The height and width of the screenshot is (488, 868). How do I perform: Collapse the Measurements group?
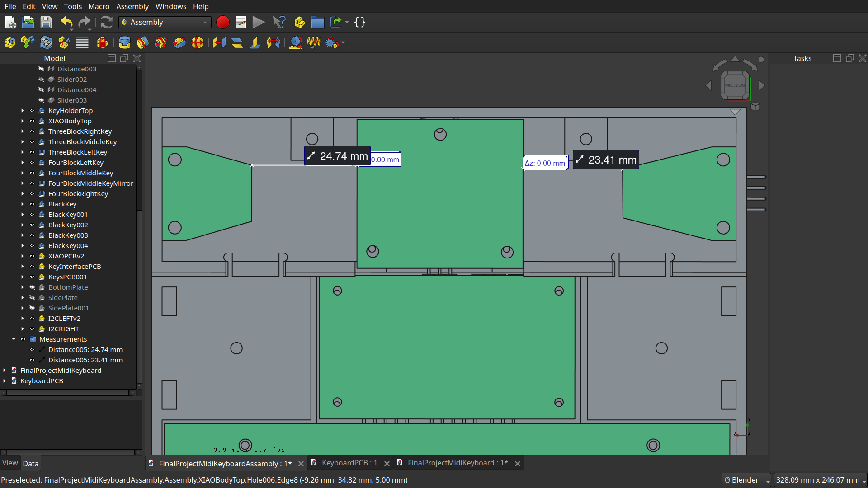[14, 339]
